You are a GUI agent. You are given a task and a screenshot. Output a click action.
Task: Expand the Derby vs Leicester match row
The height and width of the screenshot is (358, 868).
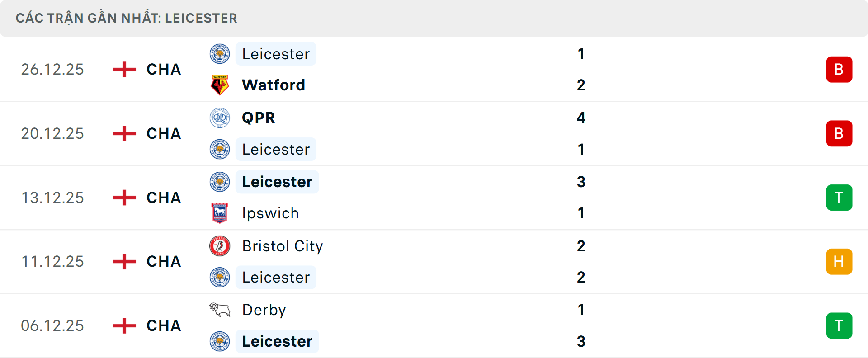452,325
